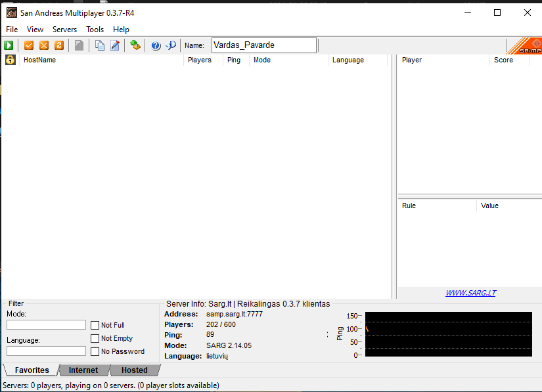
Task: Sort by Mode column header
Action: click(x=288, y=60)
